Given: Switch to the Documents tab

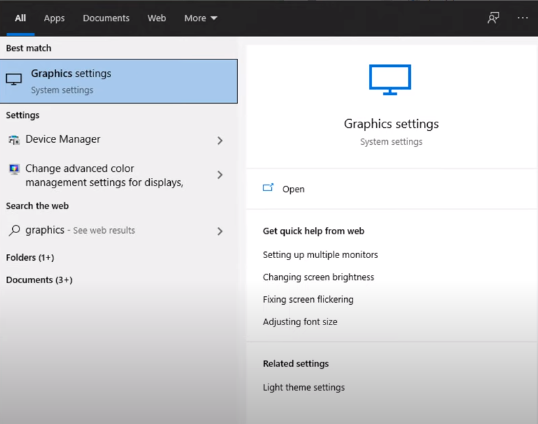Looking at the screenshot, I should pyautogui.click(x=106, y=18).
